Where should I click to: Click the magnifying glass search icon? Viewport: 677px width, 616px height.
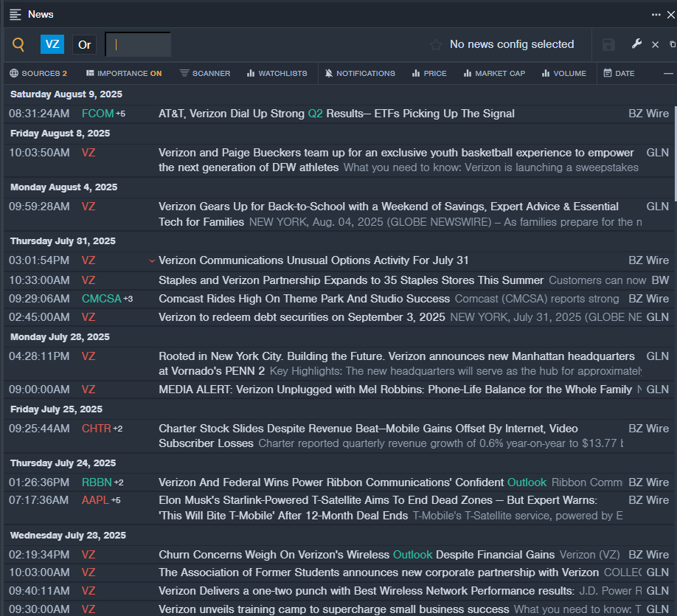coord(18,44)
